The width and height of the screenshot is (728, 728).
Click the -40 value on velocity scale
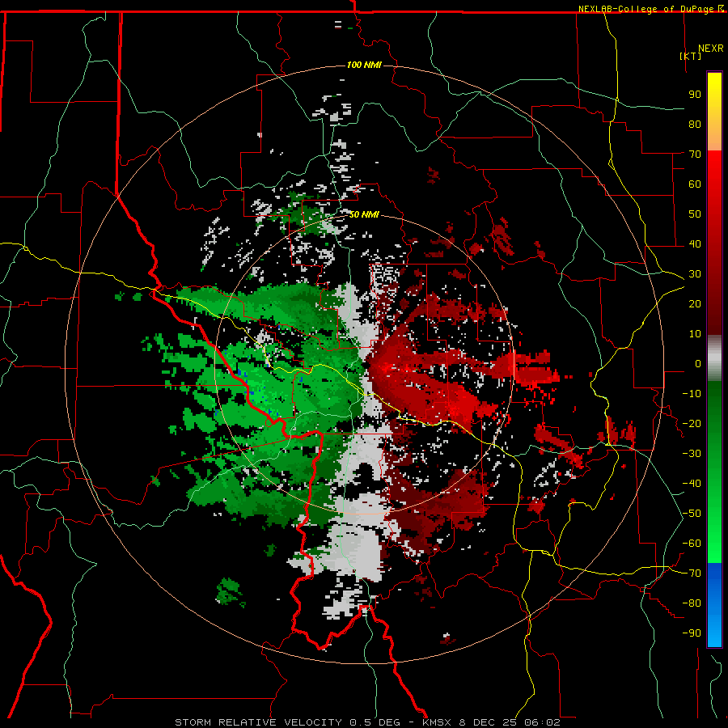692,484
